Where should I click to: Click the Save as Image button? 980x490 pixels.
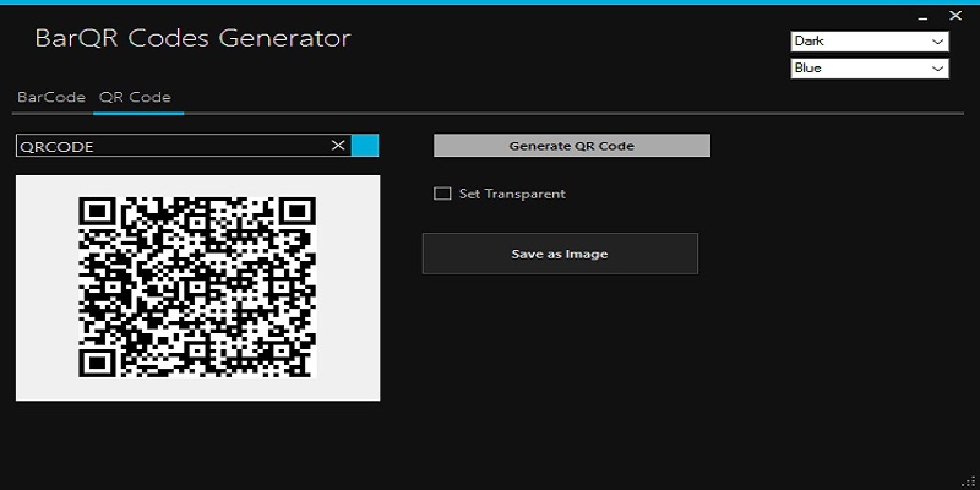tap(560, 254)
